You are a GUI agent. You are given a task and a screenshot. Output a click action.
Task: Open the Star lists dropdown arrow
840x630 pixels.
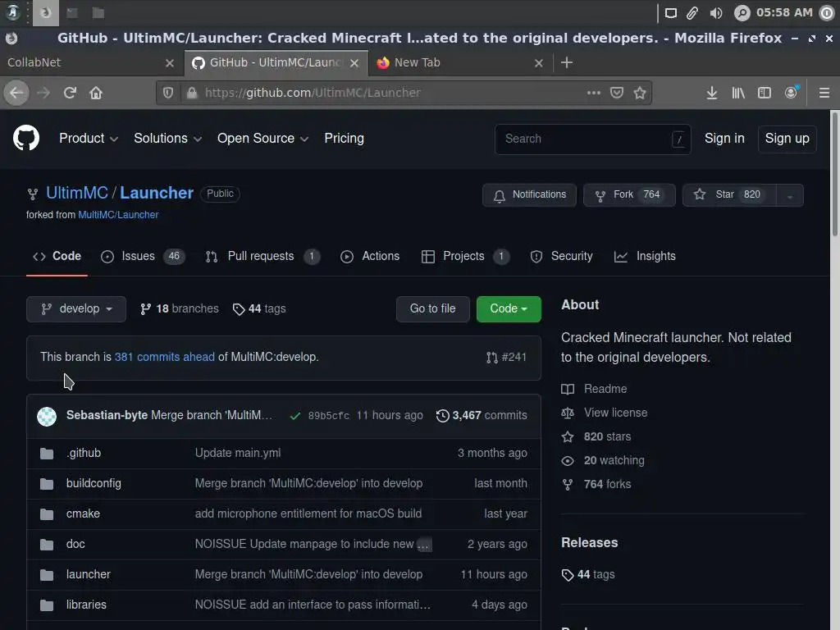(790, 195)
